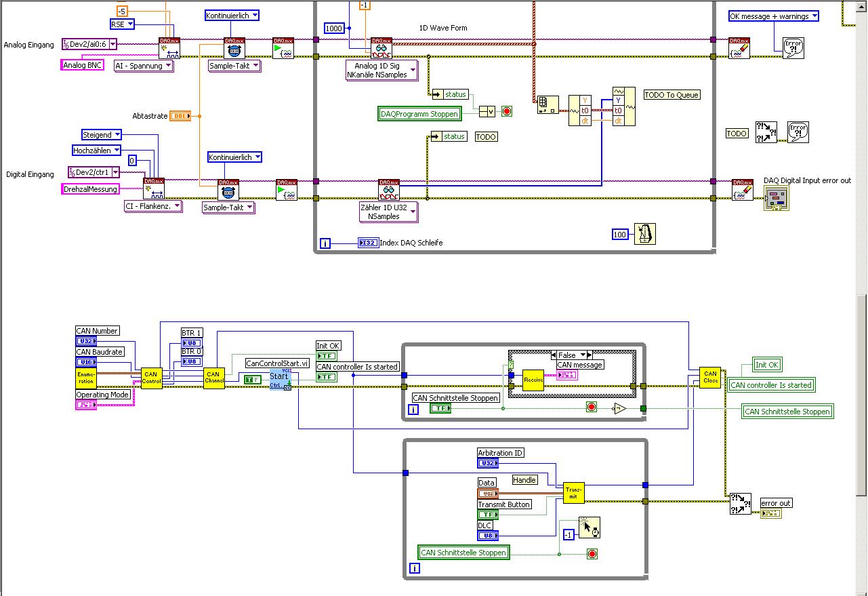Screen dimensions: 868x596
Task: Click the CanControlStart.vi label
Action: [x=277, y=363]
